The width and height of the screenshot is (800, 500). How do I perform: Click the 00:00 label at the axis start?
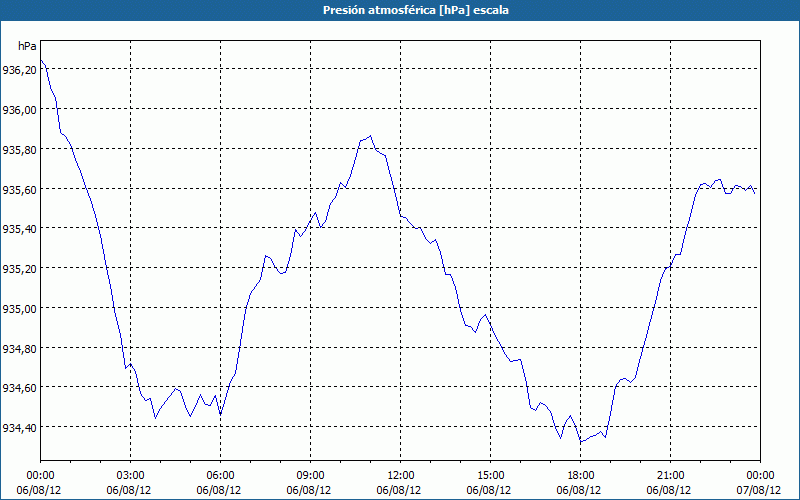tap(40, 476)
